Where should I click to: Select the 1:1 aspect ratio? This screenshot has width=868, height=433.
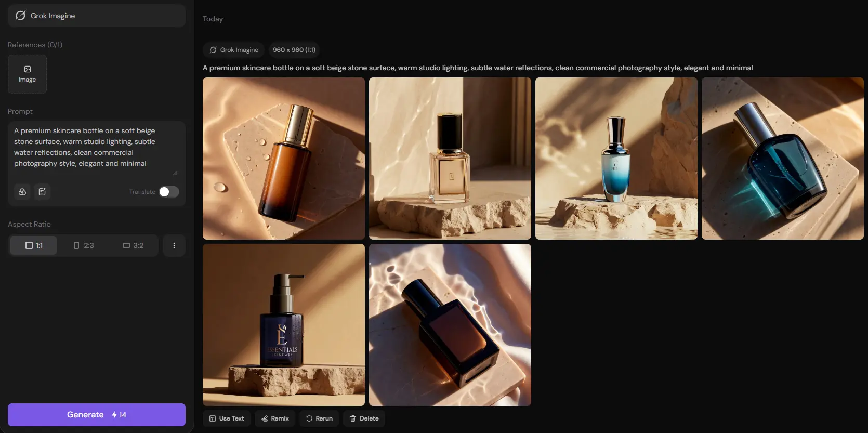[34, 245]
